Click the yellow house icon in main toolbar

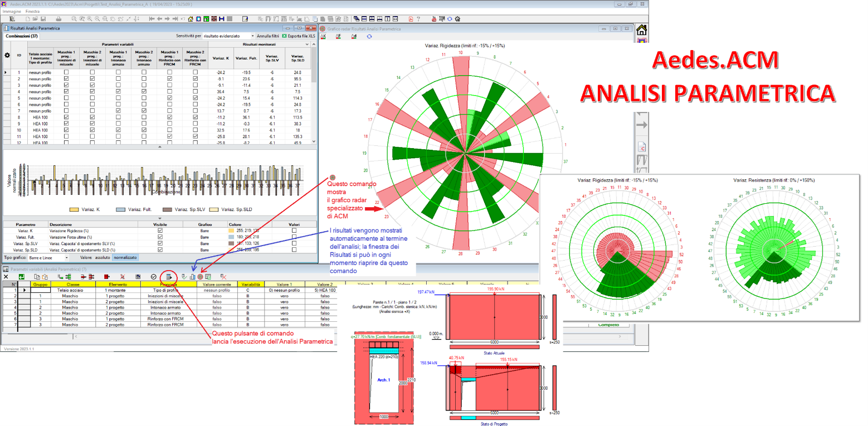click(190, 18)
